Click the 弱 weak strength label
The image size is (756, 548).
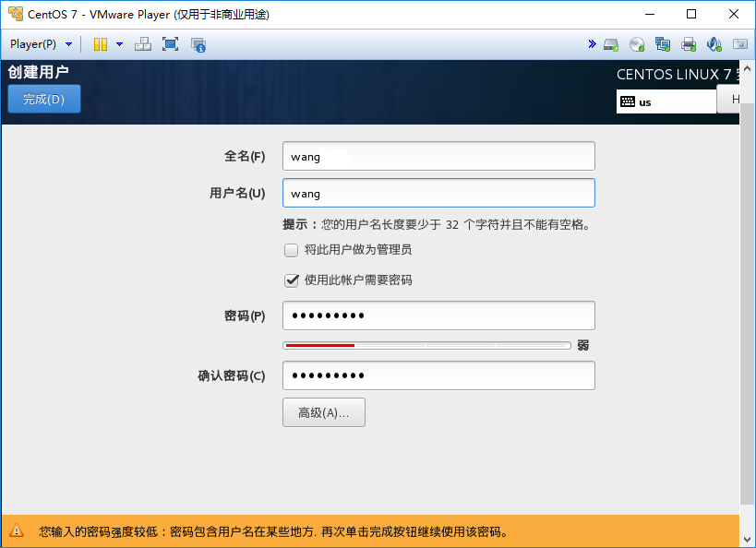click(582, 346)
